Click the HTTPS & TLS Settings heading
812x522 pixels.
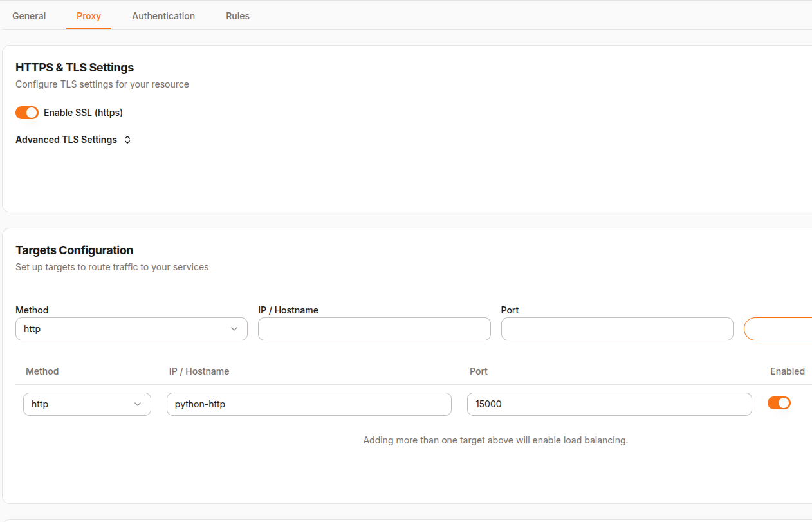[75, 68]
